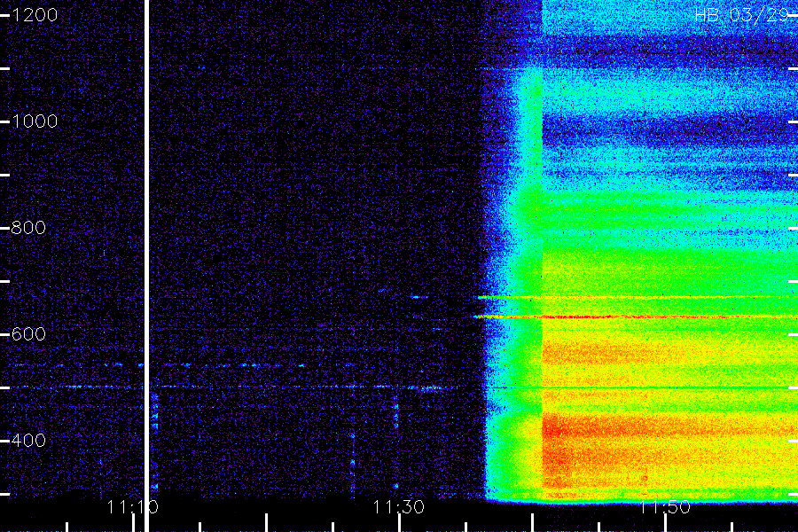Select the 600 frequency axis label

(x=28, y=334)
